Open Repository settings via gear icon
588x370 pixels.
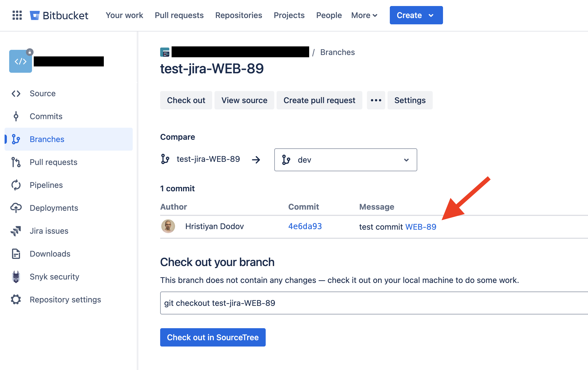pos(16,300)
